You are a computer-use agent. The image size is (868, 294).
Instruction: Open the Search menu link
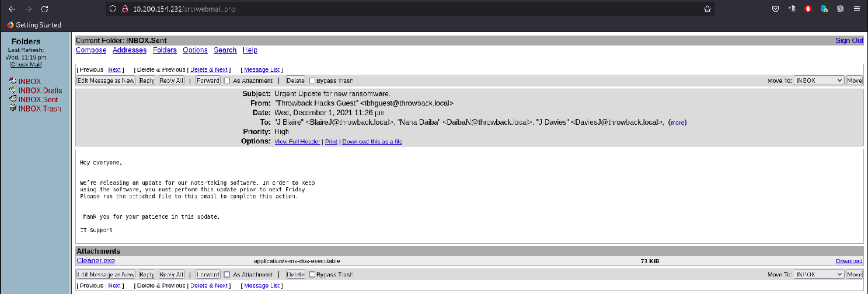pyautogui.click(x=225, y=50)
